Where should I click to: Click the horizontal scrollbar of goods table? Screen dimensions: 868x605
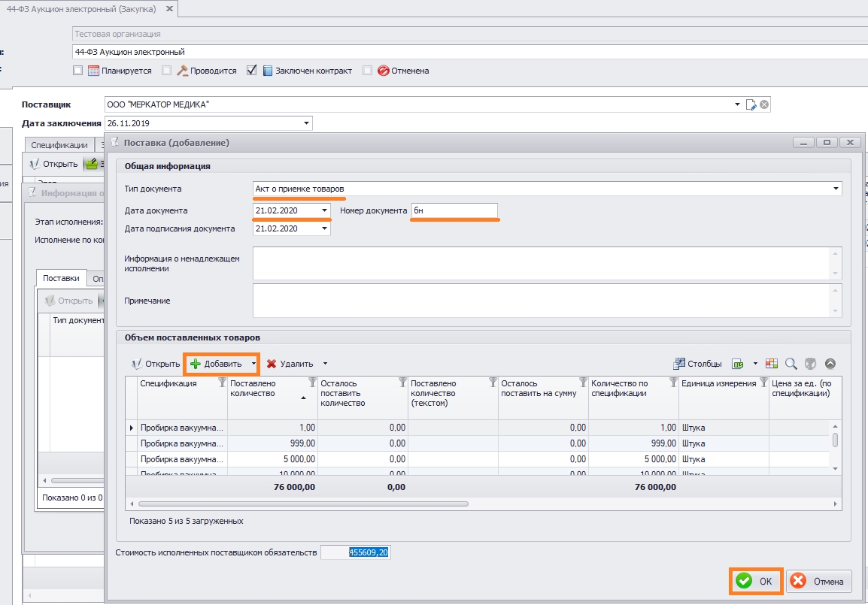[x=303, y=504]
